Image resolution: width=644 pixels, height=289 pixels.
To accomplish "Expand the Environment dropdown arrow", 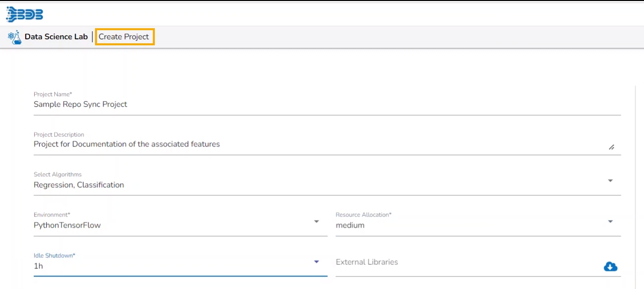I will point(316,221).
